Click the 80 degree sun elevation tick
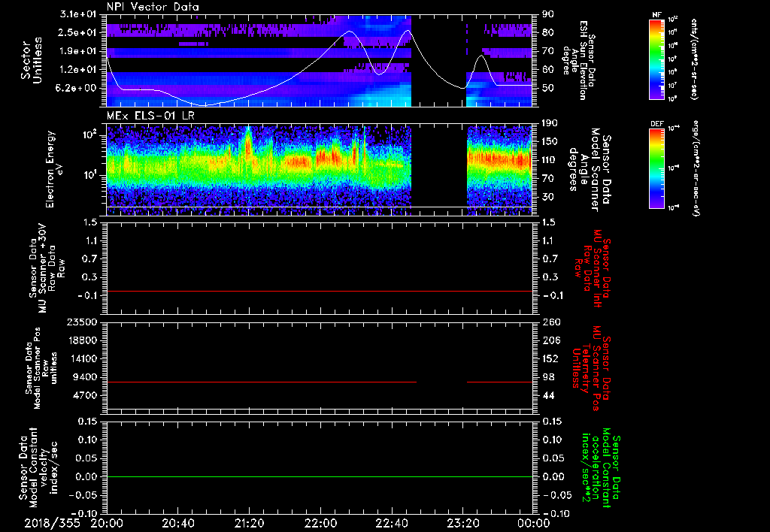The image size is (770, 532). click(547, 33)
